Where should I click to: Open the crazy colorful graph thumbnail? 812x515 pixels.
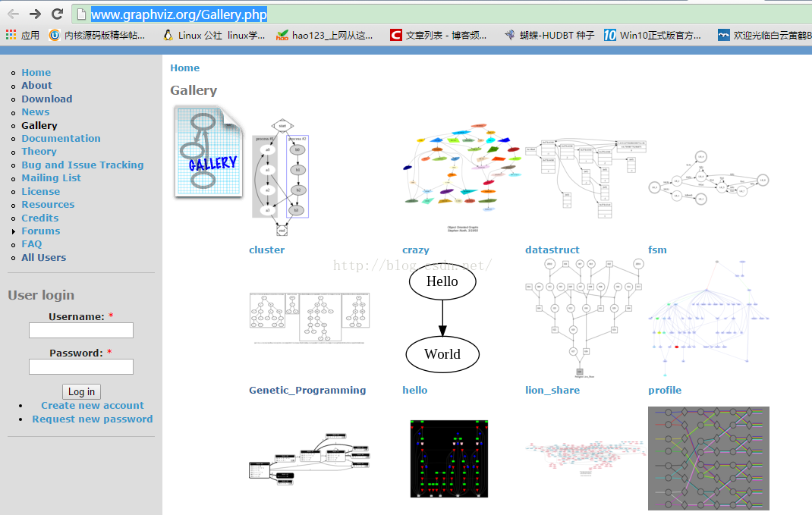(462, 177)
